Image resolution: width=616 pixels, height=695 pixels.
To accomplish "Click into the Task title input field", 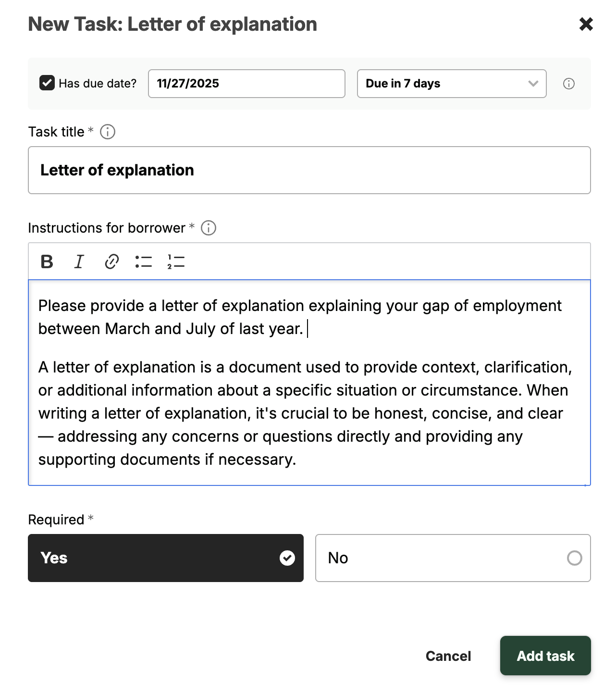I will tap(309, 170).
